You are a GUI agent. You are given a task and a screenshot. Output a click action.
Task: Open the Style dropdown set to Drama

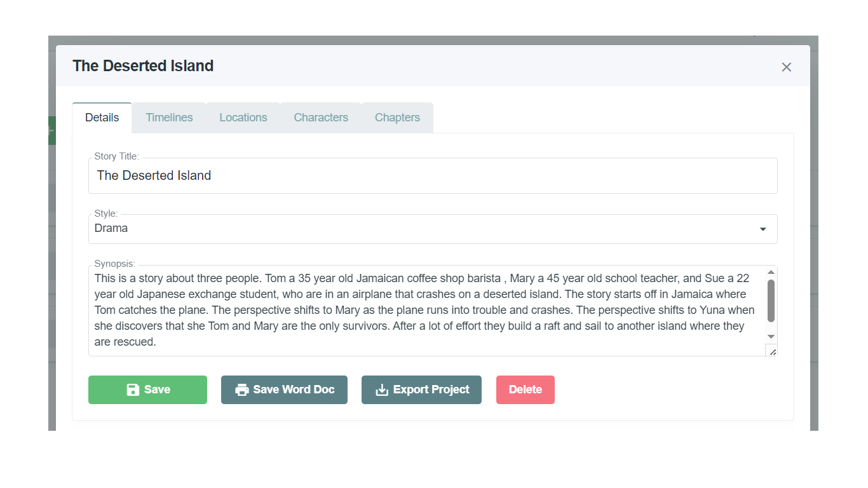pos(433,229)
